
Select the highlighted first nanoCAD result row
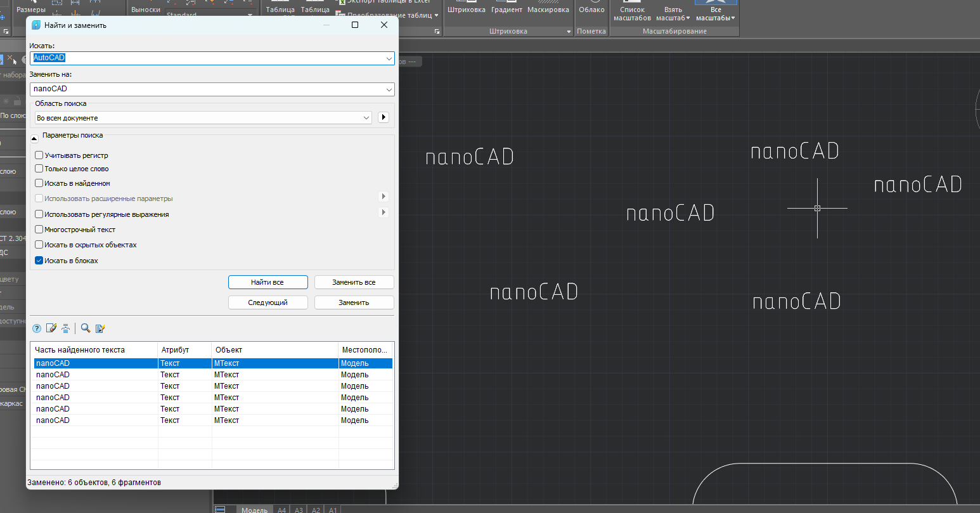pos(213,363)
